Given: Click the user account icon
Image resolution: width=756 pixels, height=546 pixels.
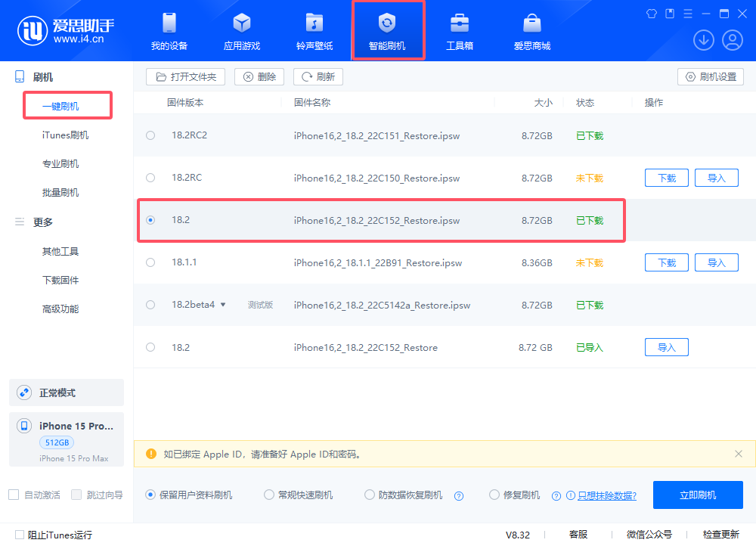Looking at the screenshot, I should coord(732,40).
